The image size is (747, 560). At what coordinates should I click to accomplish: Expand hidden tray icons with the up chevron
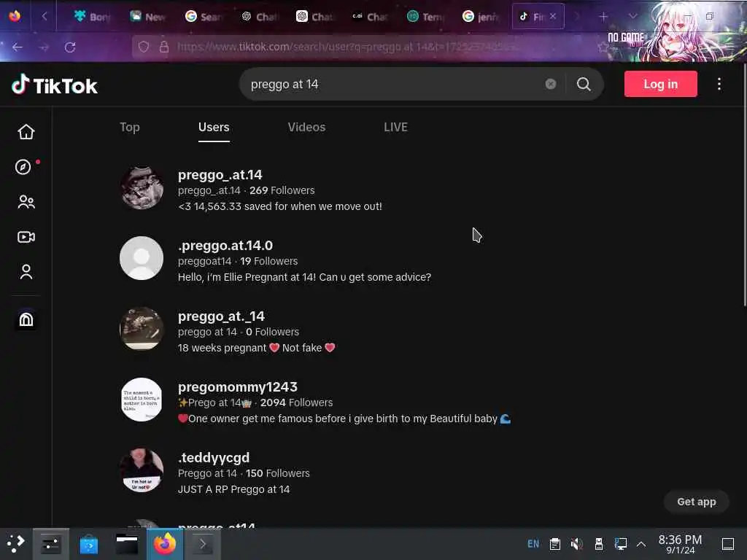(x=641, y=544)
